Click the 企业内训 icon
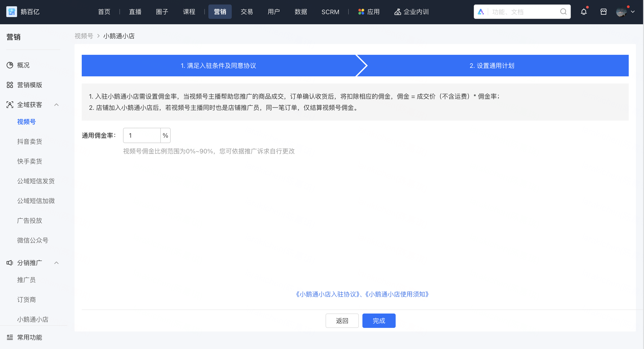This screenshot has height=349, width=644. [398, 11]
